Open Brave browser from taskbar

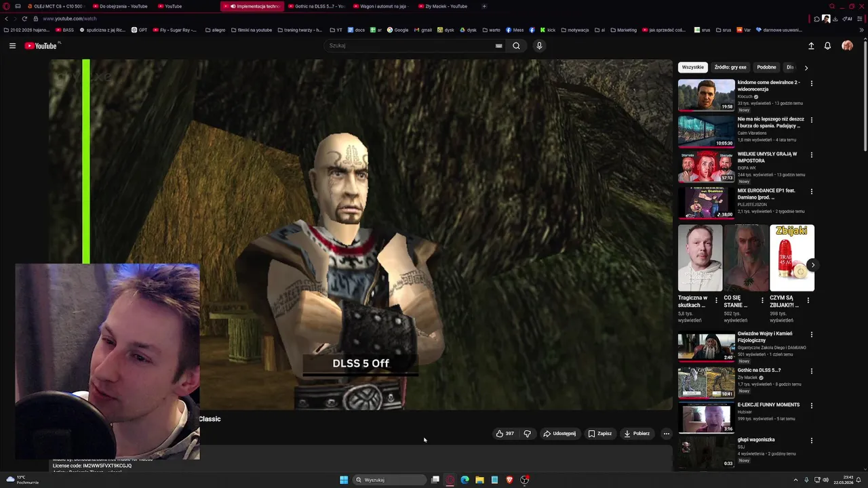(x=509, y=480)
